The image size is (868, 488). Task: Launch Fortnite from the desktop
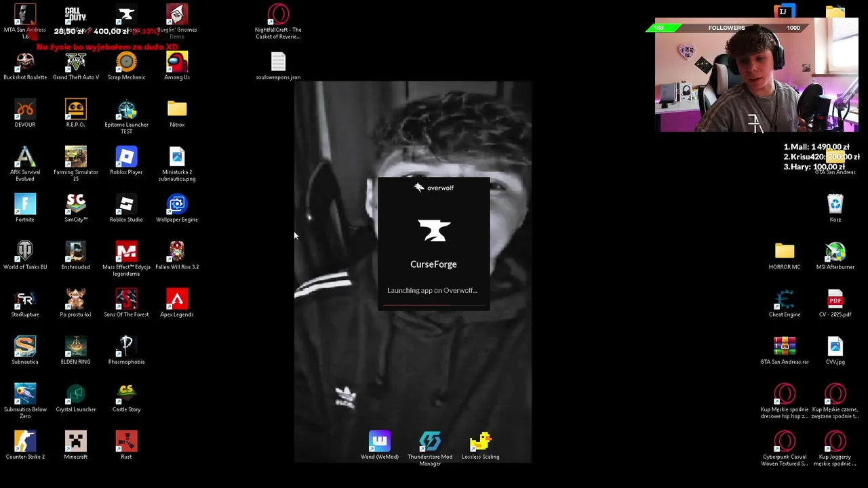[x=25, y=208]
